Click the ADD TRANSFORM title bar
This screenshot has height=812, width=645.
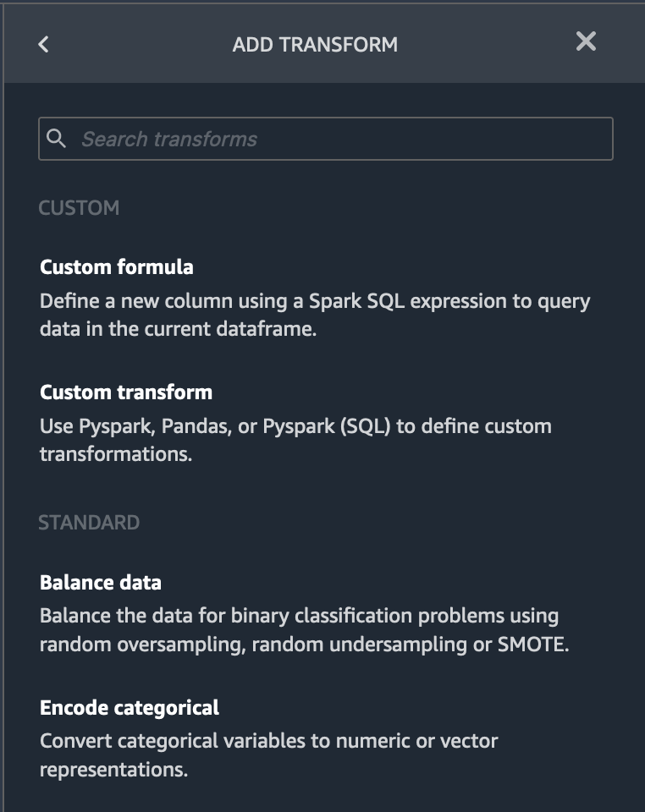point(316,43)
